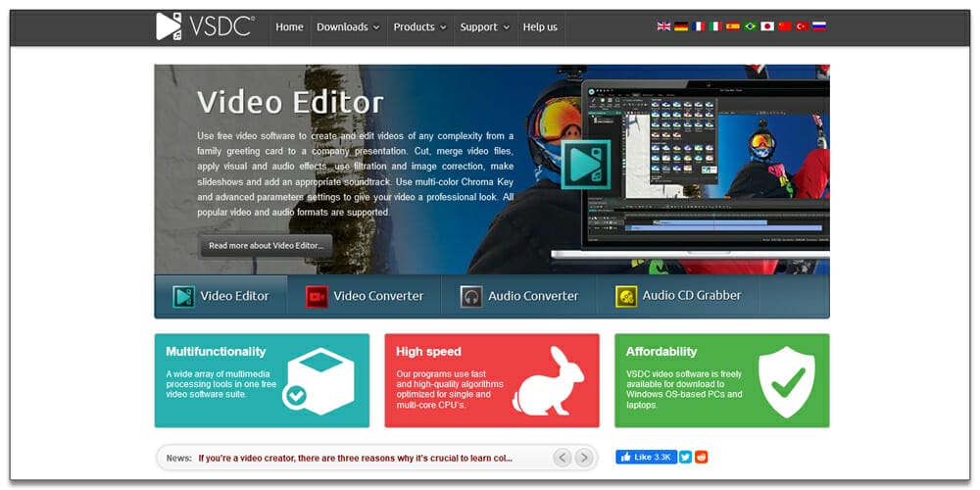Click the red Video Converter icon
This screenshot has width=980, height=490.
(x=317, y=296)
